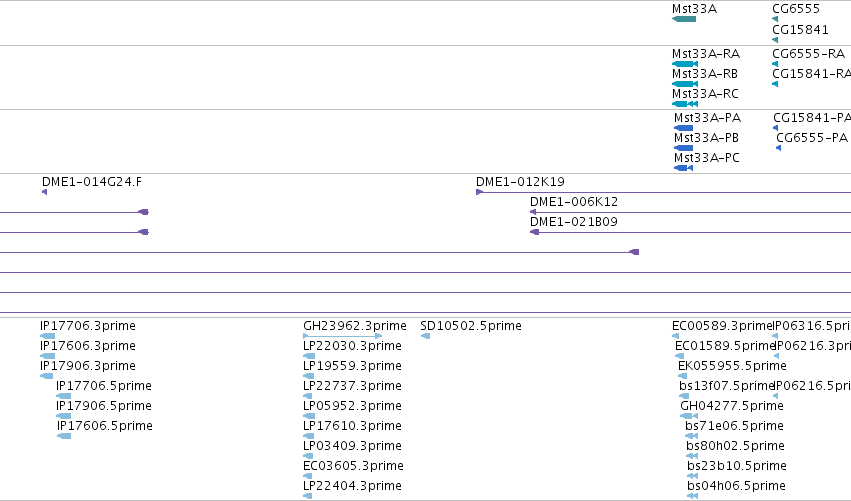This screenshot has height=501, width=851.
Task: Click the purple DME1-006K12 start arrowhead
Action: point(534,212)
